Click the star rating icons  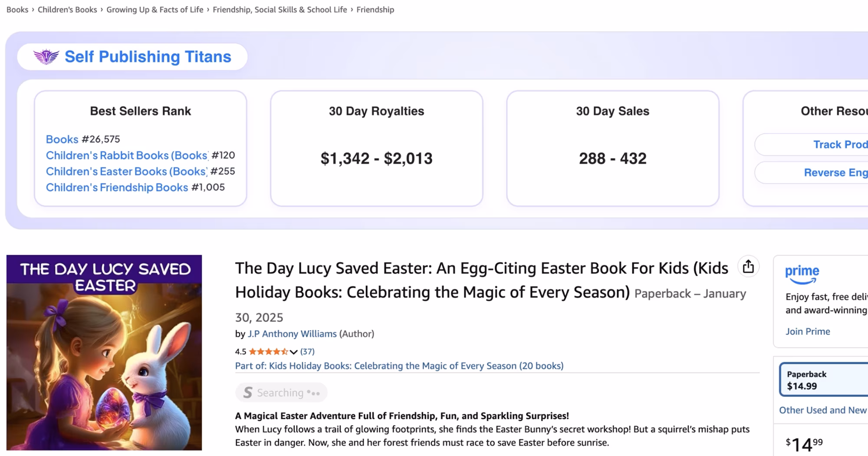[x=268, y=351]
